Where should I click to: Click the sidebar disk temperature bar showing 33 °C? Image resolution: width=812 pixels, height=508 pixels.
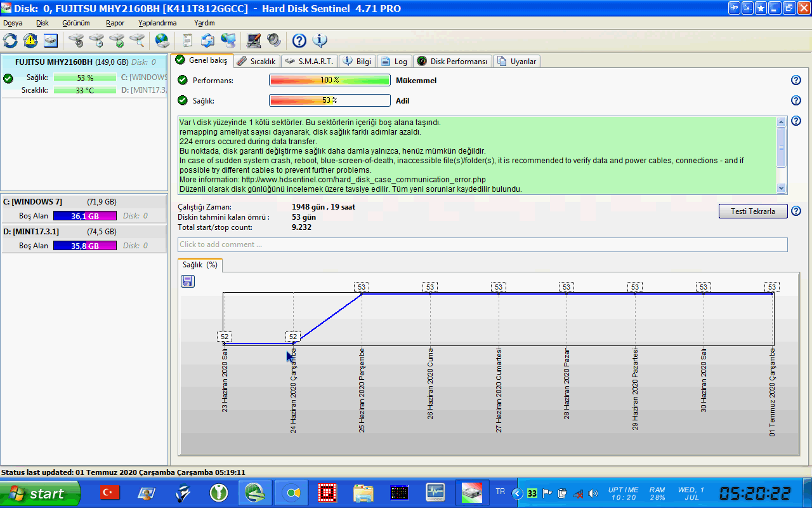point(85,90)
